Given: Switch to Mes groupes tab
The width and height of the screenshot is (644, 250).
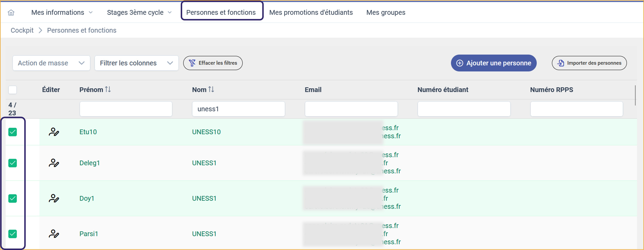Looking at the screenshot, I should 386,13.
